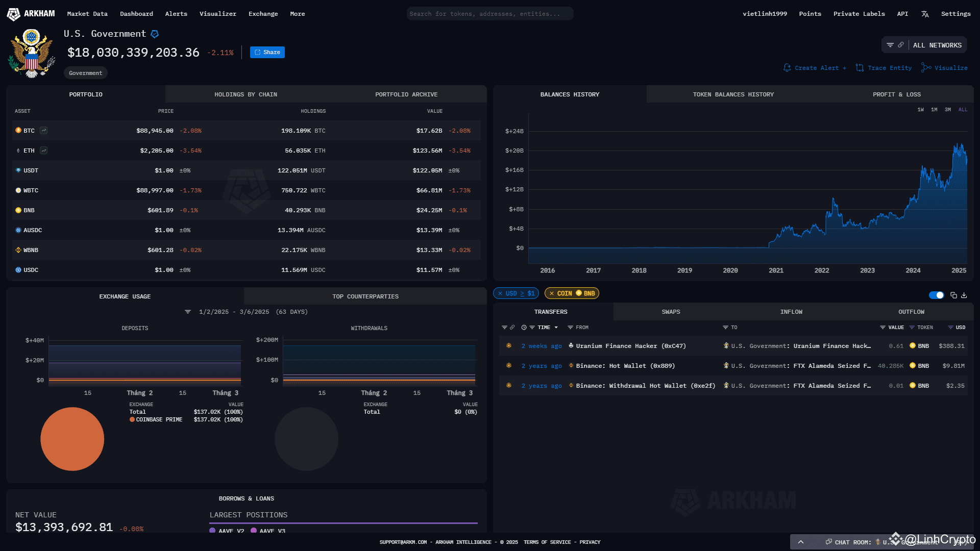Click the AAVE V2 purple legend dot
Image resolution: width=980 pixels, height=551 pixels.
(x=212, y=531)
